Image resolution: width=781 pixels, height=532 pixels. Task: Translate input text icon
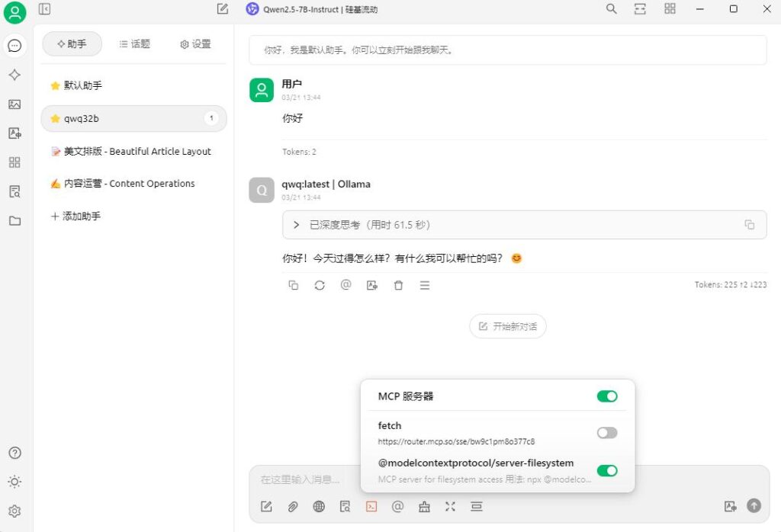pyautogui.click(x=730, y=507)
